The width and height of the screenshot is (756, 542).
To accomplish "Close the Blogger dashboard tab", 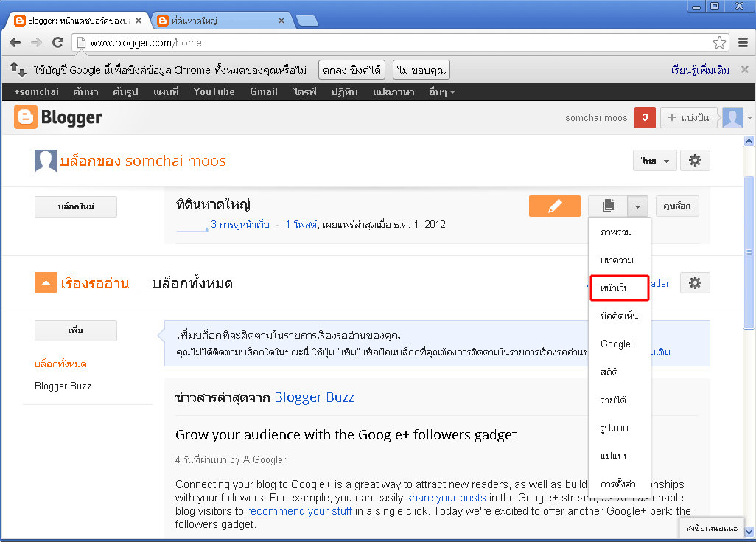I will [x=139, y=21].
